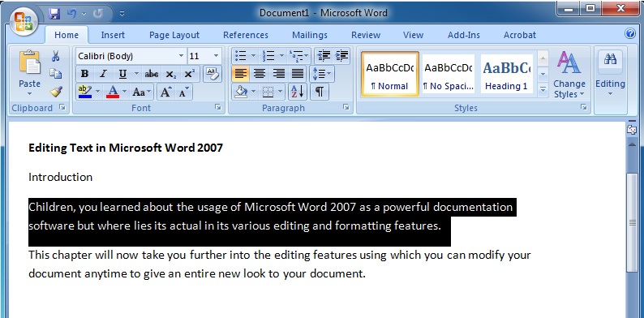Open Font dialog box launcher
The height and width of the screenshot is (318, 644).
tap(218, 107)
